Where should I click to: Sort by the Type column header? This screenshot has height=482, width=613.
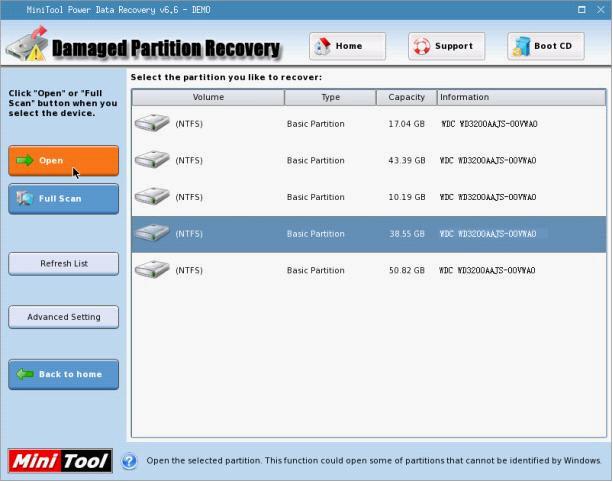click(x=330, y=97)
